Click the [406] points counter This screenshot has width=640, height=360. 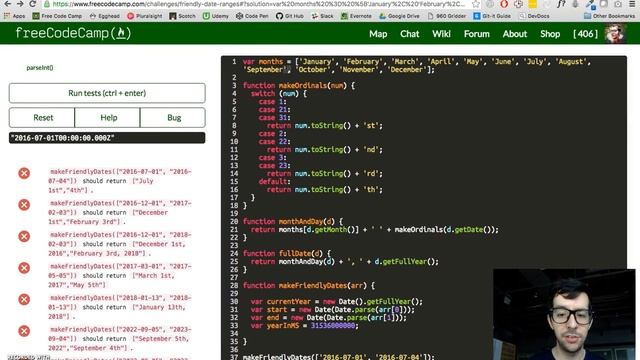tap(585, 34)
